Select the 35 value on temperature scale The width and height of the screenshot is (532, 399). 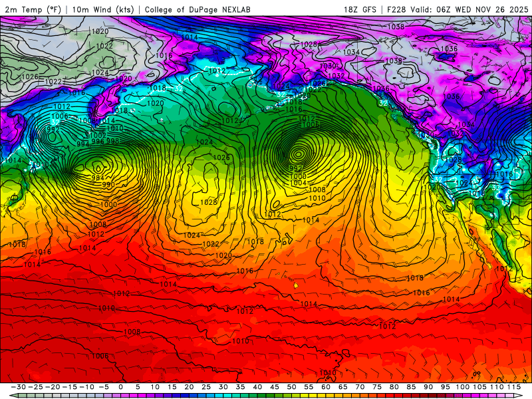(x=240, y=387)
